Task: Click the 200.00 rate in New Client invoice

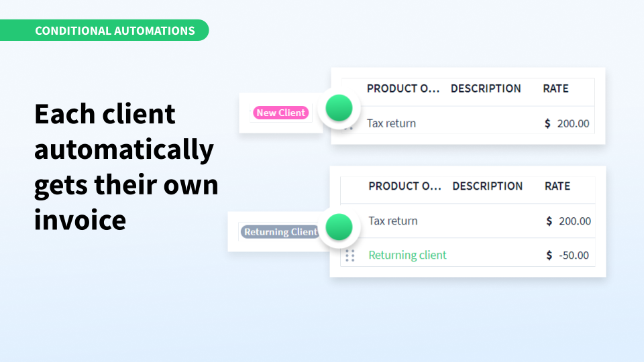Action: (x=573, y=123)
